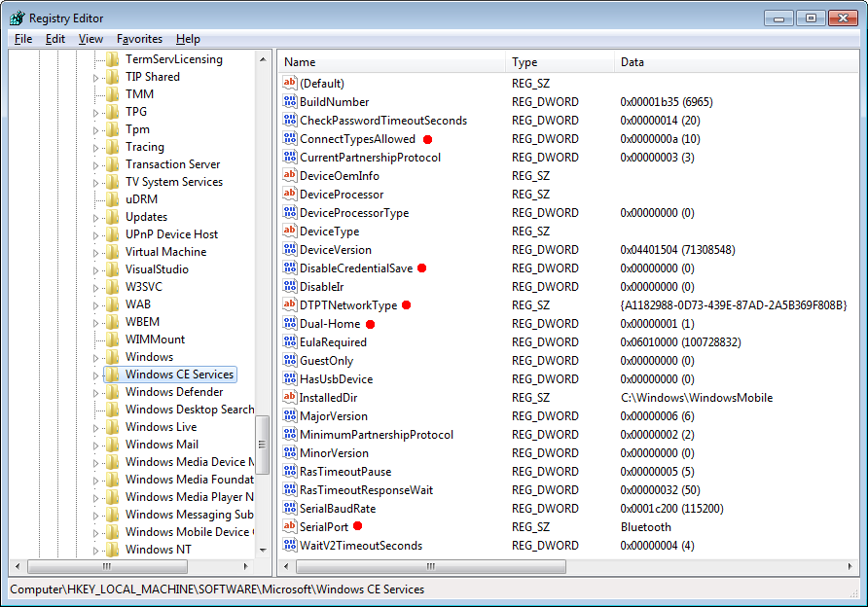
Task: Select the W3SVC key
Action: tap(143, 287)
